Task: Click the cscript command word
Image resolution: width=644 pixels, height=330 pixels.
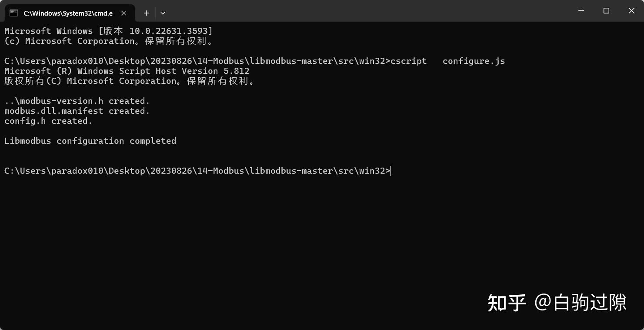Action: tap(408, 61)
